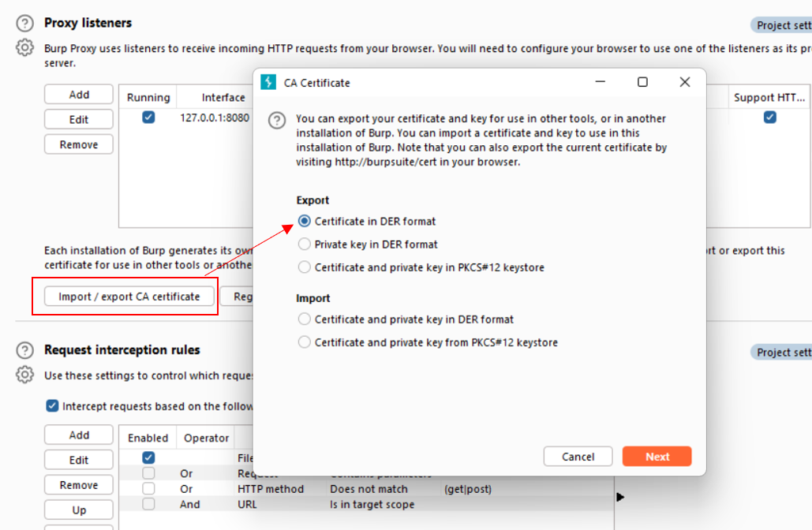Click Enabled column header in rules table

(x=148, y=438)
